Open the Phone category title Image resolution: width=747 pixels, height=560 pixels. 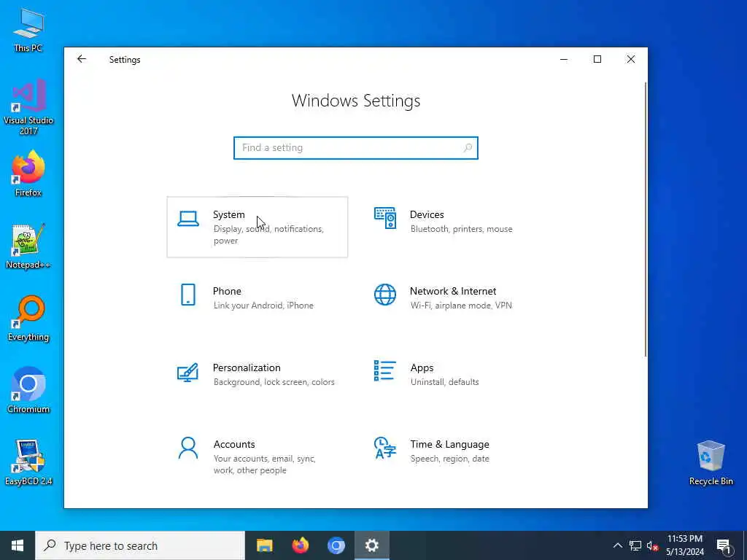[x=227, y=291]
